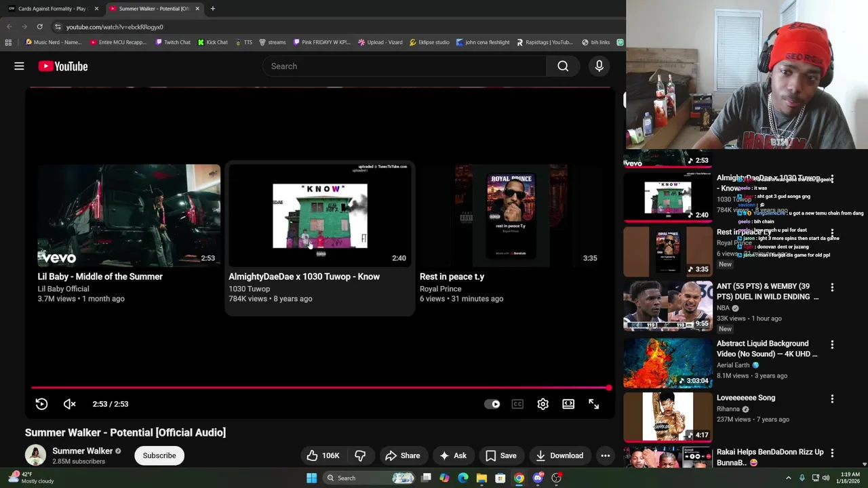The height and width of the screenshot is (488, 868).
Task: Click the magnifier search button
Action: click(x=563, y=66)
